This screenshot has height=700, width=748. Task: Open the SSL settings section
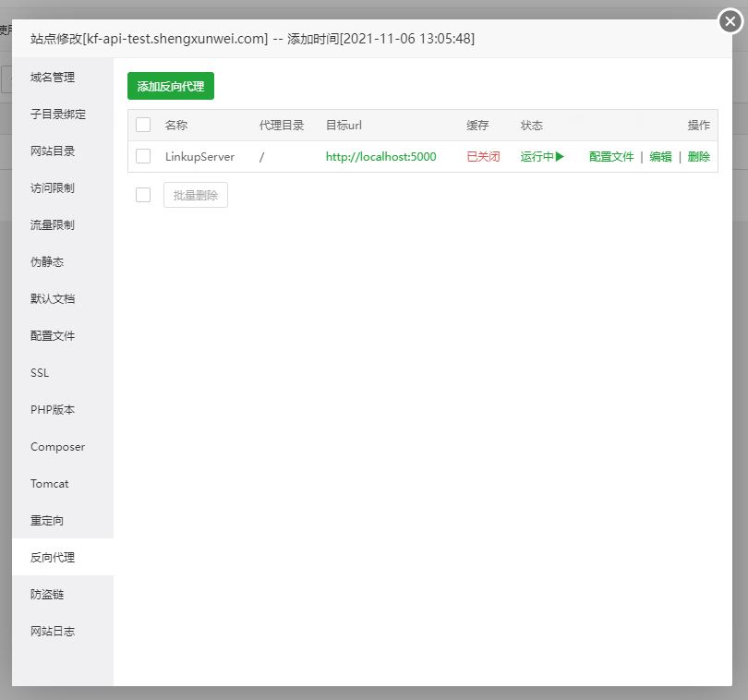coord(39,373)
